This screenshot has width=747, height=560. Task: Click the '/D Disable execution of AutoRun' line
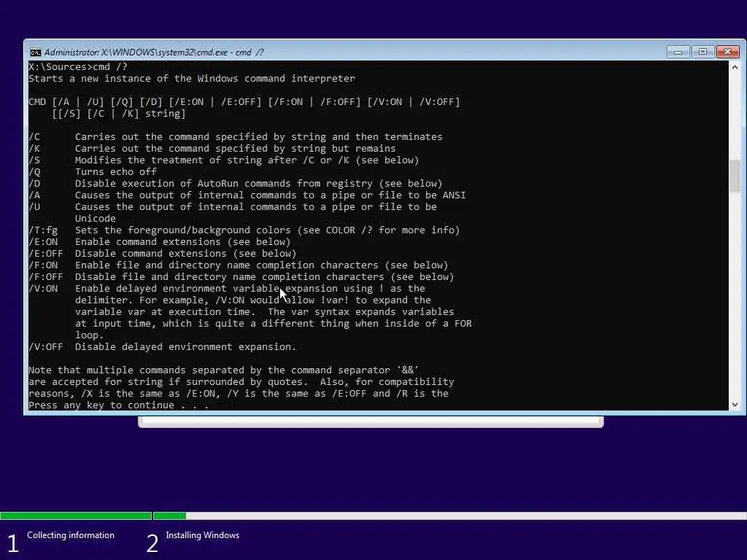pyautogui.click(x=236, y=183)
